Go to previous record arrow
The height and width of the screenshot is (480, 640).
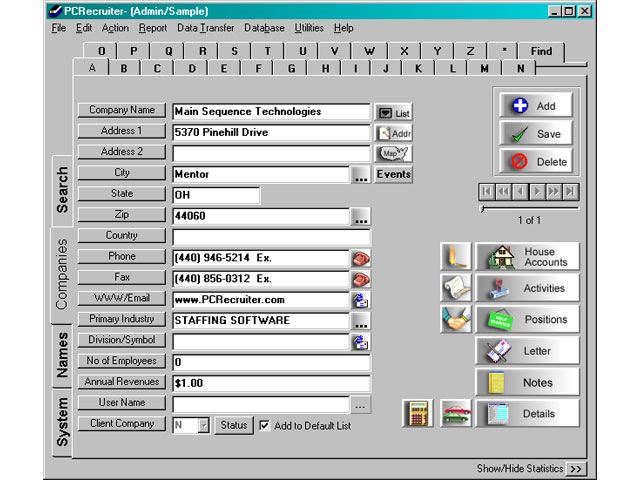[520, 191]
